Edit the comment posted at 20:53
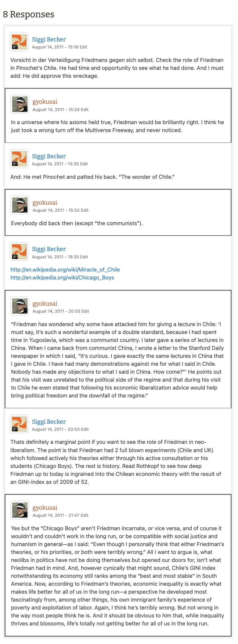The image size is (238, 644). pos(85,429)
